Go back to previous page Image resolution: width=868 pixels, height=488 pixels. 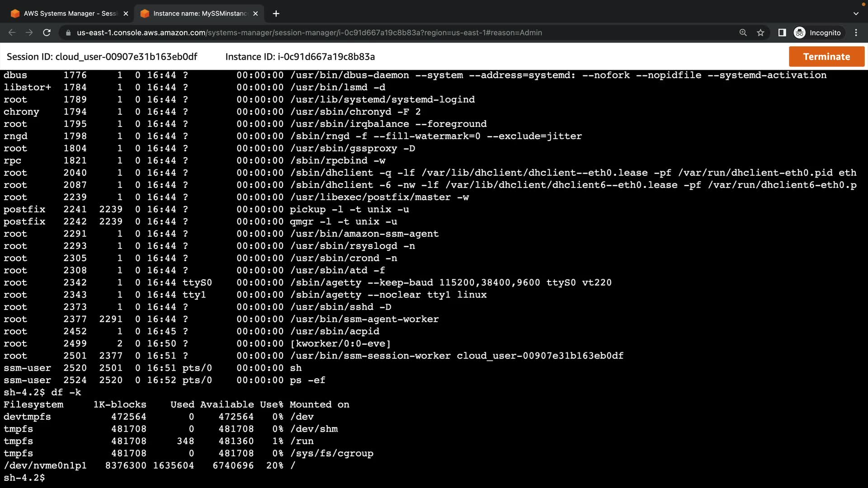(12, 33)
